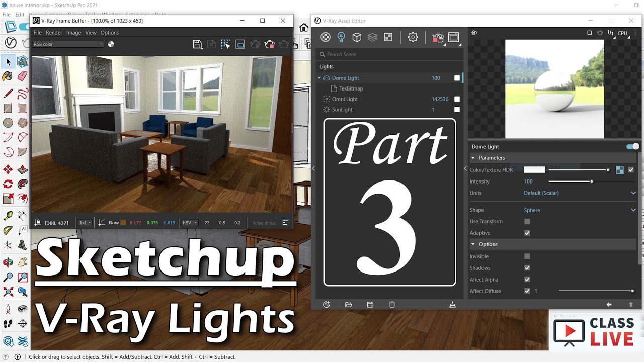Viewport: 644px width, 362px height.
Task: Toggle Omni Light enable box in list
Action: click(457, 99)
